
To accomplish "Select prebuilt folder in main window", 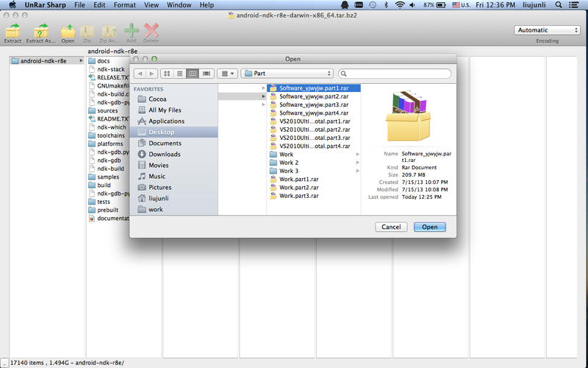I will point(104,210).
